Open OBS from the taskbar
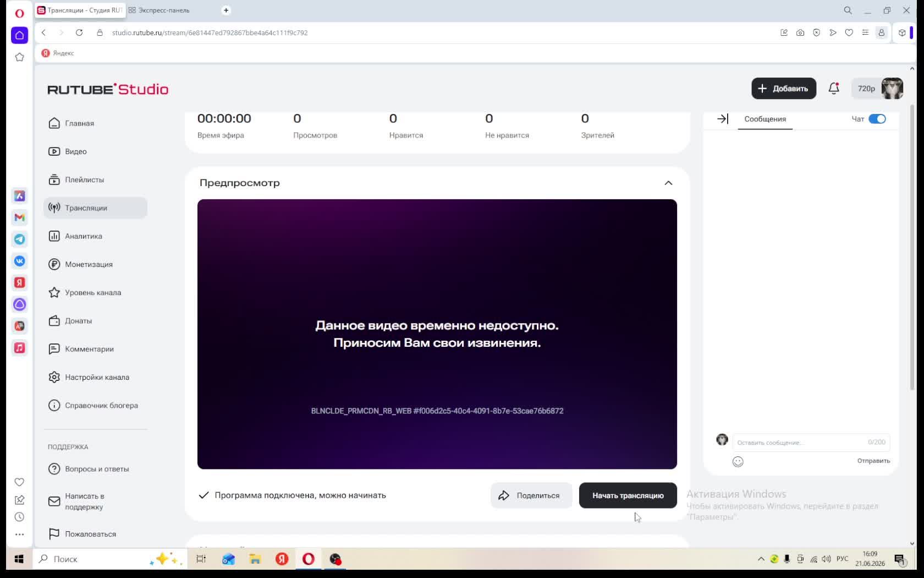924x578 pixels. tap(335, 559)
